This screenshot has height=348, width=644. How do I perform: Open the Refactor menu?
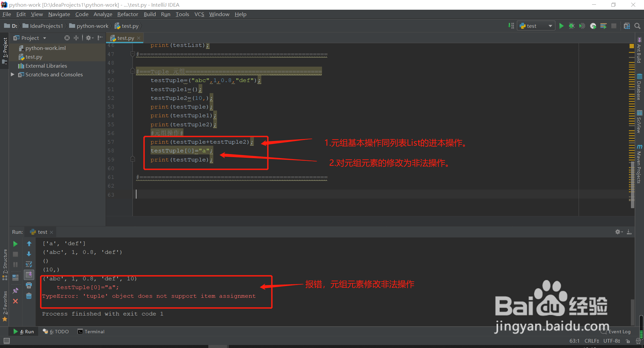tap(127, 14)
